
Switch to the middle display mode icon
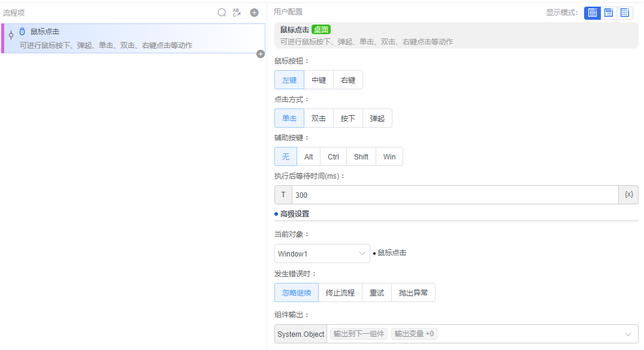608,13
